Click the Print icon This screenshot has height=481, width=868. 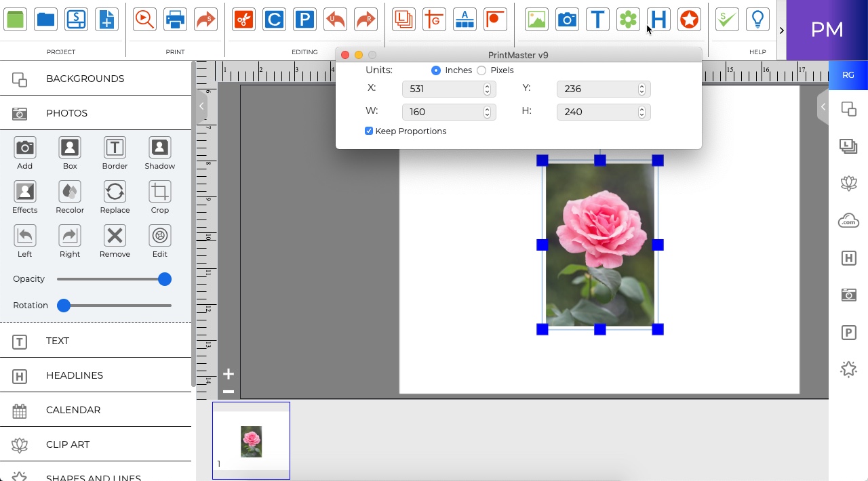click(175, 19)
